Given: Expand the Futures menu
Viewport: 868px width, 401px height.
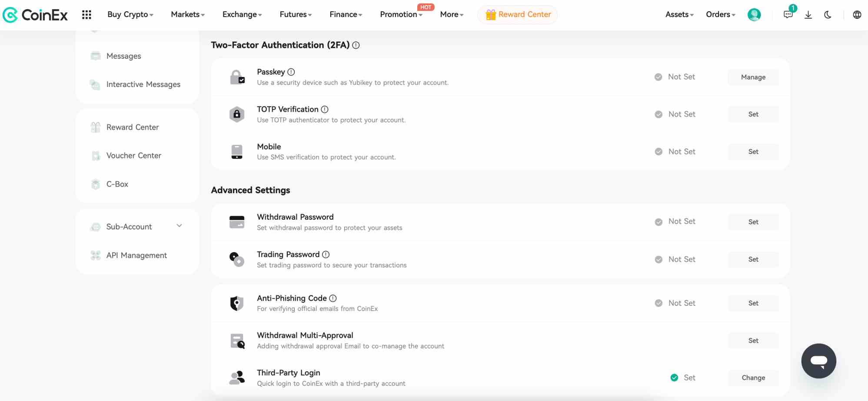Looking at the screenshot, I should click(296, 14).
